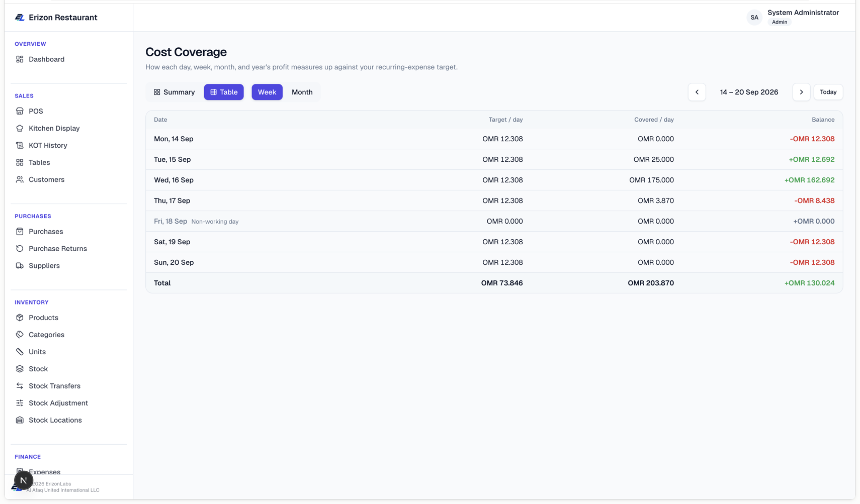Select the Purchases shopping bag icon
This screenshot has height=504, width=860.
coord(20,232)
